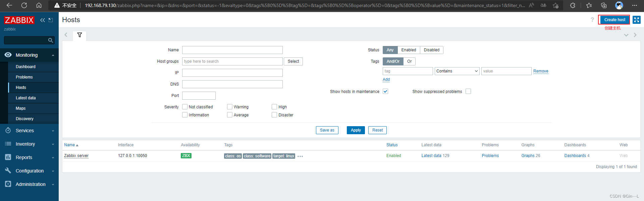Image resolution: width=644 pixels, height=201 pixels.
Task: Collapse sidebar with double chevron icon
Action: pyautogui.click(x=43, y=20)
